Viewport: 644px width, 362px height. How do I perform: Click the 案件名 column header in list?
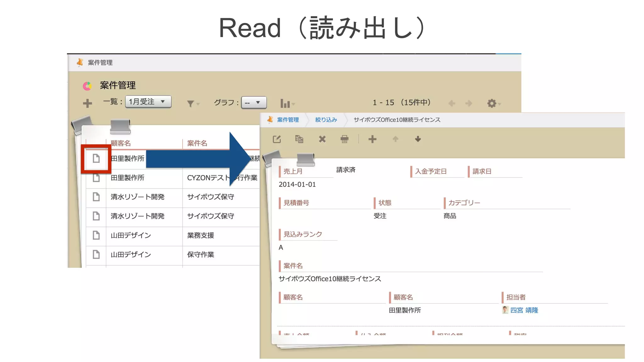(x=197, y=143)
